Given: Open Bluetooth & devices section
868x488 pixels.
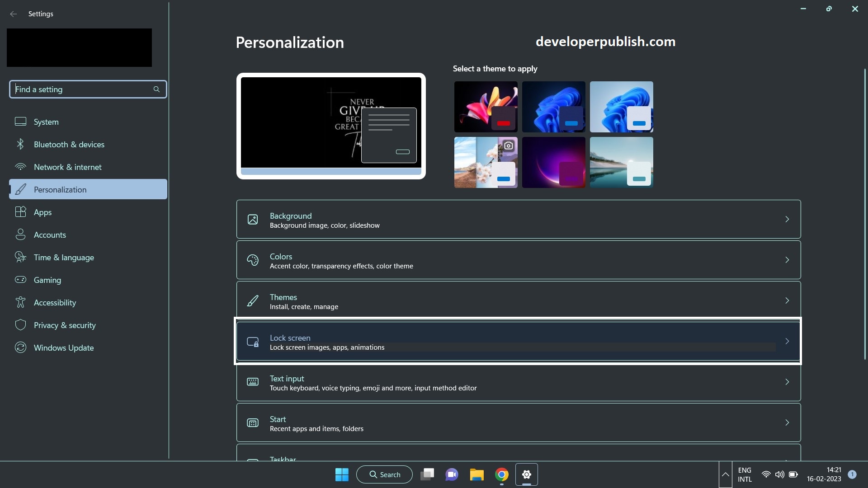Looking at the screenshot, I should (x=69, y=145).
